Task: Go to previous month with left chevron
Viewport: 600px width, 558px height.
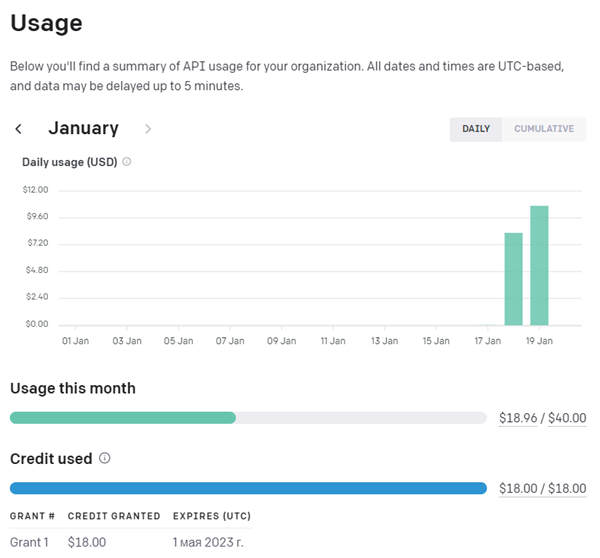Action: (18, 129)
